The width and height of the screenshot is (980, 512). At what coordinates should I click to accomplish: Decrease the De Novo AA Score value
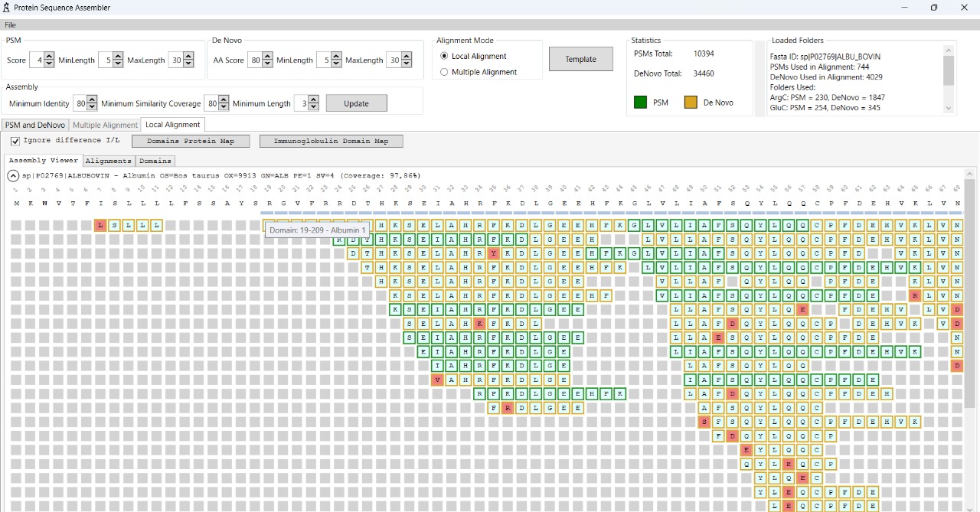(x=267, y=64)
